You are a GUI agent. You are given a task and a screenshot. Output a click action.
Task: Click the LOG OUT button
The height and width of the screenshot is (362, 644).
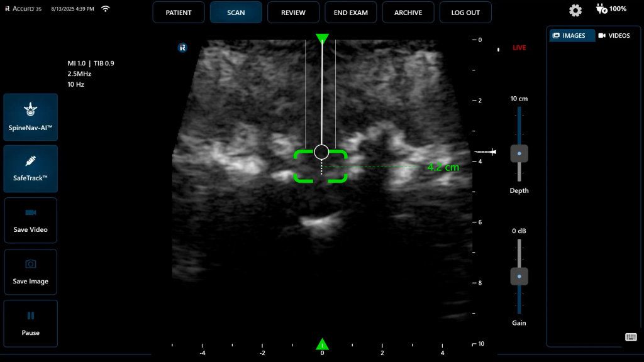(x=465, y=13)
